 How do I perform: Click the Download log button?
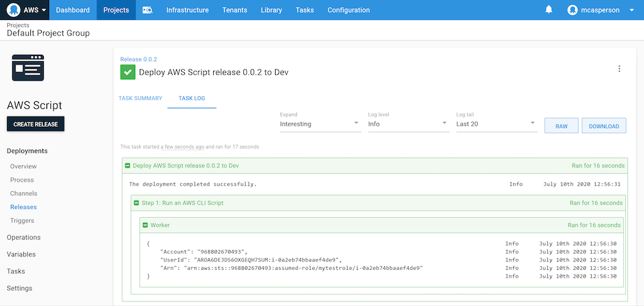[x=603, y=126]
